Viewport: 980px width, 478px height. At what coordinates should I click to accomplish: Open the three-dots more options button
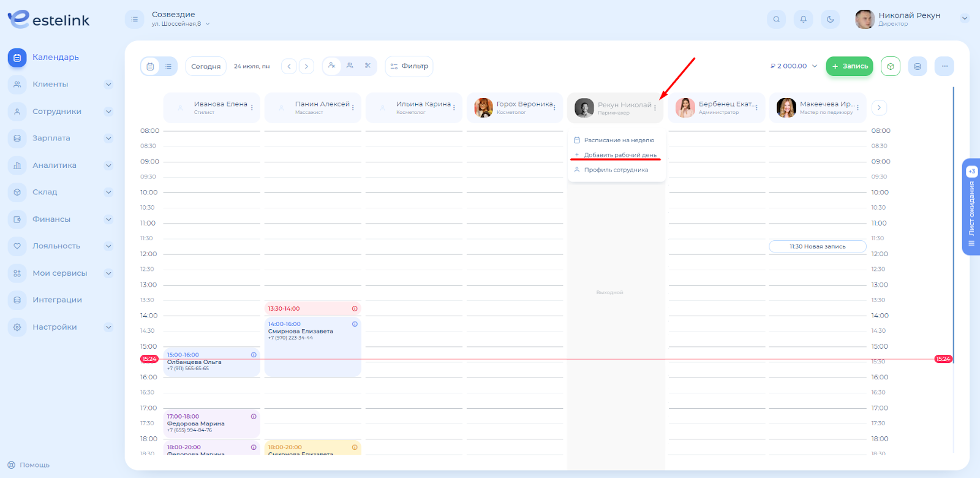click(x=944, y=66)
